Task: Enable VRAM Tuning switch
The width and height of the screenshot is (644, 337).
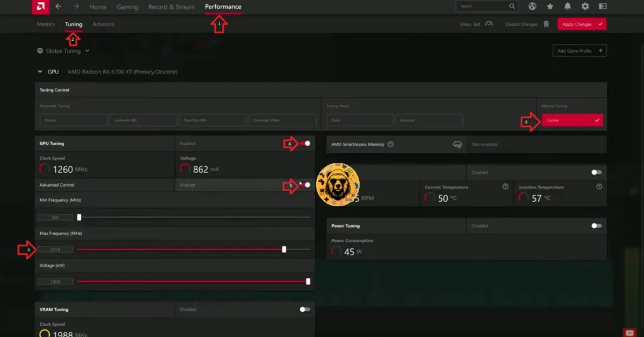Action: pyautogui.click(x=305, y=309)
